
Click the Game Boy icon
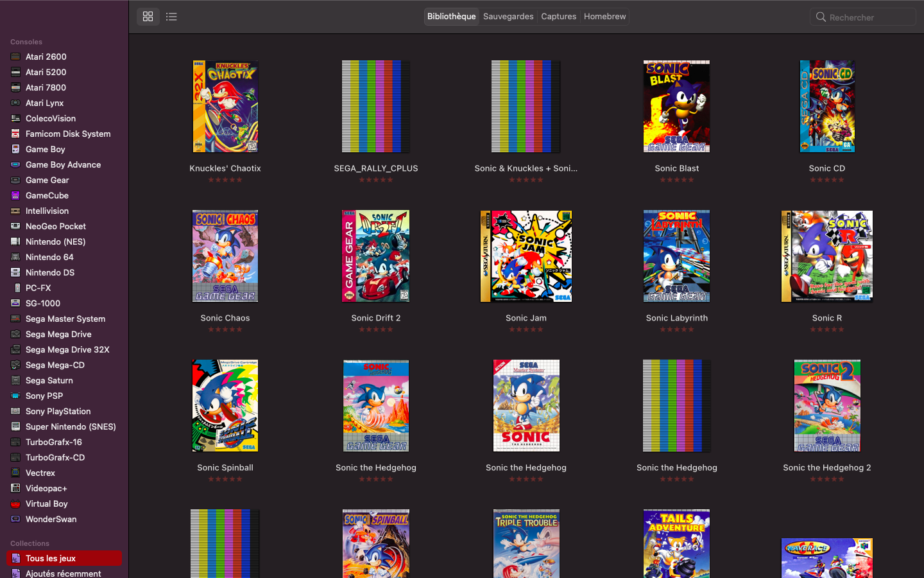pos(15,149)
